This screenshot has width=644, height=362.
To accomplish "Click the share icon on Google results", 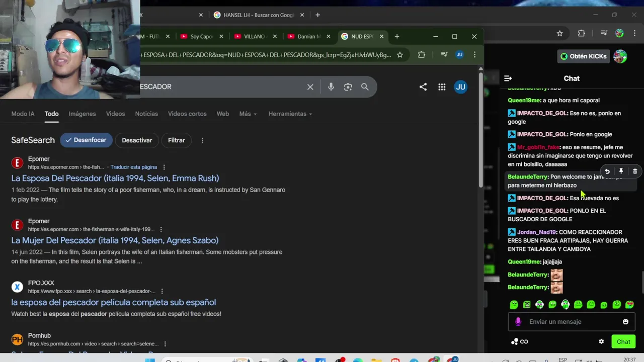I will tap(423, 87).
